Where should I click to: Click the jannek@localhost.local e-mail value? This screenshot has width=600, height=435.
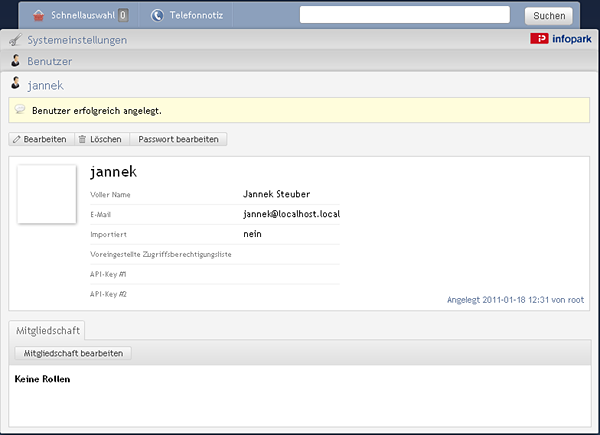tap(292, 214)
